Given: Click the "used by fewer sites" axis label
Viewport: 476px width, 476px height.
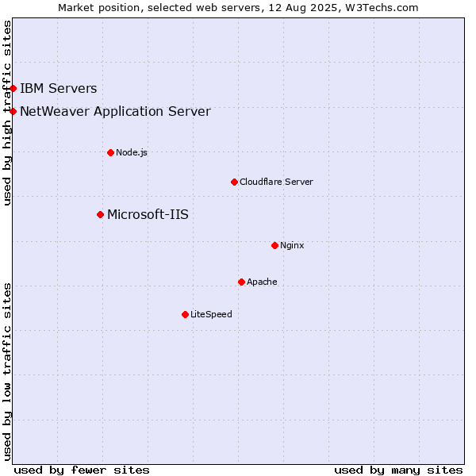Looking at the screenshot, I should click(x=82, y=470).
